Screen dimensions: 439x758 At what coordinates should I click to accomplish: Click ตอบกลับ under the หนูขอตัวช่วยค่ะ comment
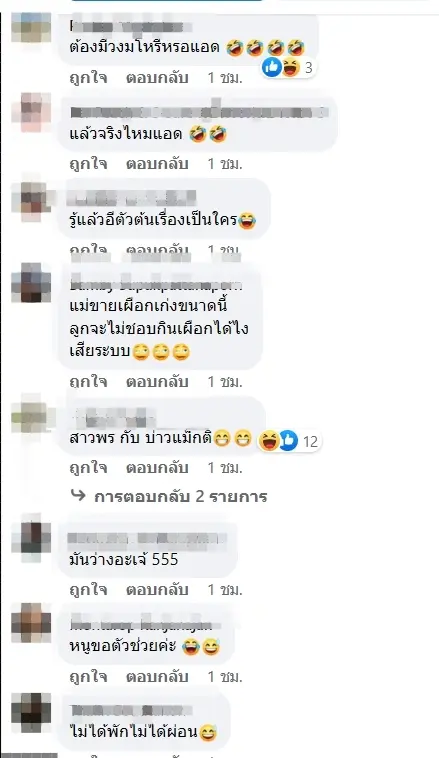tap(157, 676)
